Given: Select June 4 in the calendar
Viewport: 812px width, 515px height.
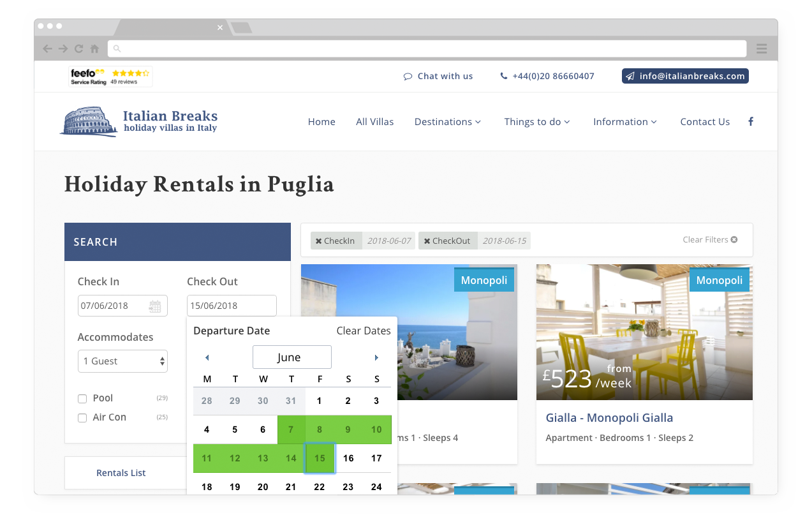Looking at the screenshot, I should tap(207, 429).
